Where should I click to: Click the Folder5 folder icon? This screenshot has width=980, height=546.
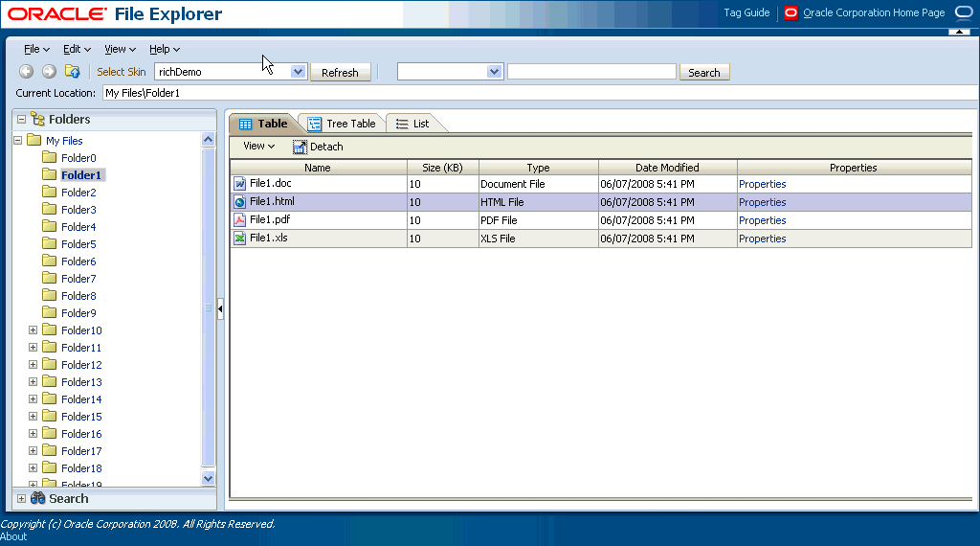[50, 243]
